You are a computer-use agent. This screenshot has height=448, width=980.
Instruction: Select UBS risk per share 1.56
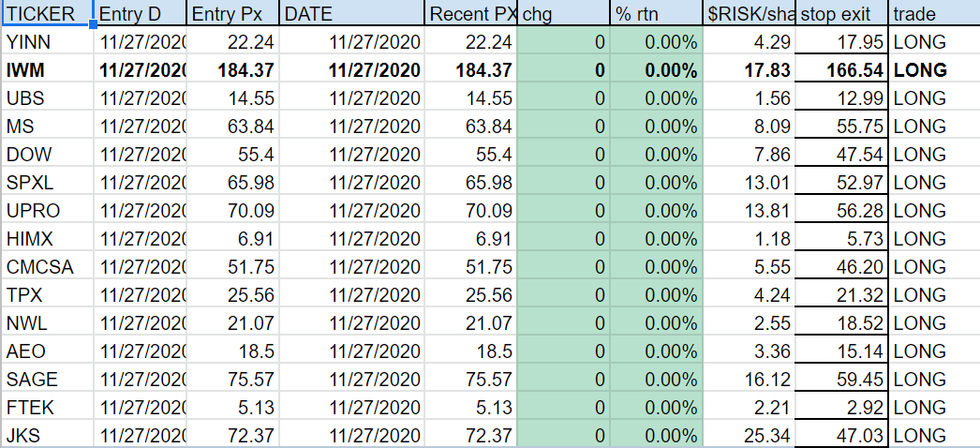pyautogui.click(x=749, y=98)
